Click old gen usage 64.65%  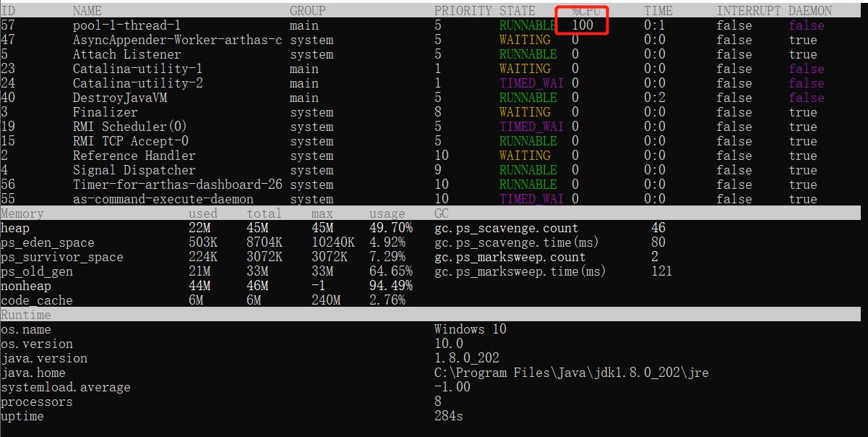(391, 271)
